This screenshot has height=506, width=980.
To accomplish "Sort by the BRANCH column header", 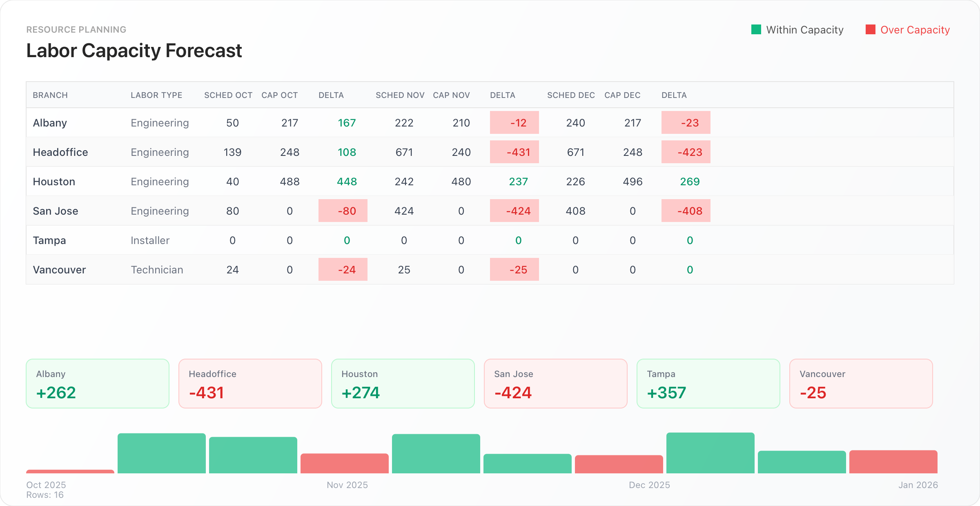I will (50, 95).
